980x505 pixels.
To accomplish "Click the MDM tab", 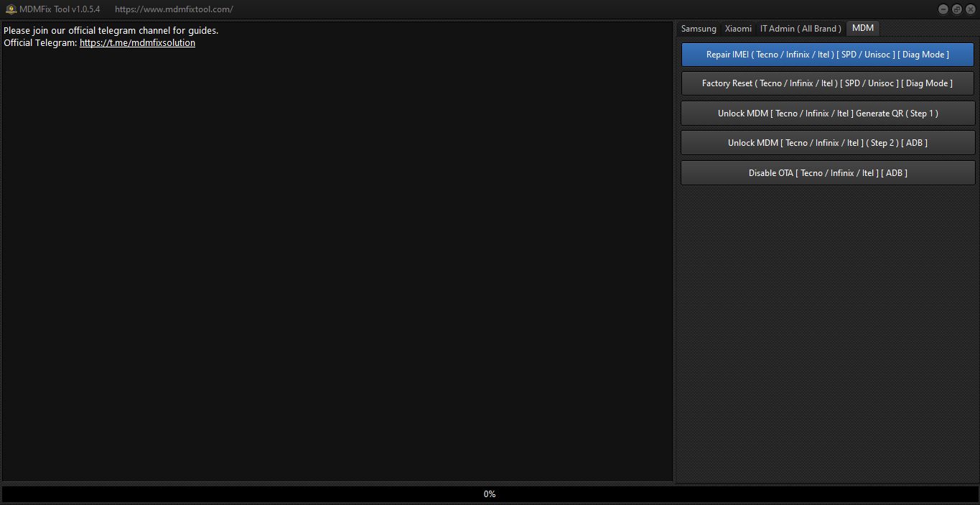I will pos(862,28).
